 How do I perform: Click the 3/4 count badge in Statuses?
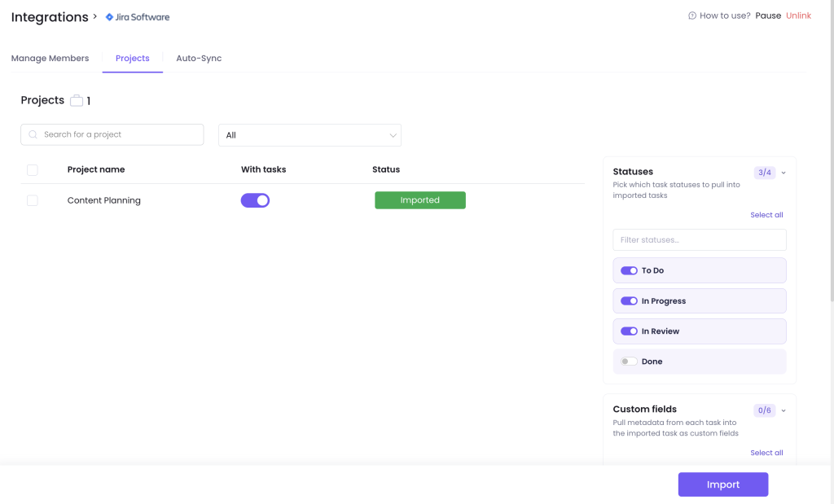coord(764,173)
